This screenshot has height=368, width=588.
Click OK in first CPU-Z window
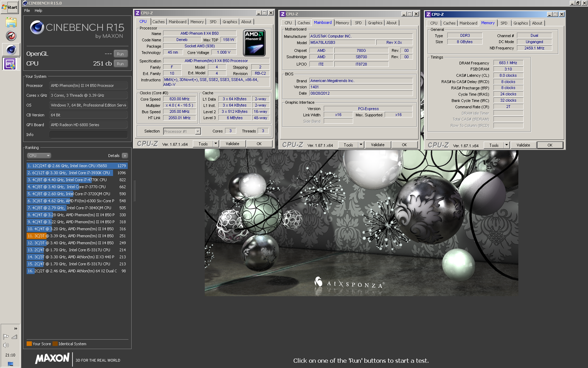pos(259,144)
